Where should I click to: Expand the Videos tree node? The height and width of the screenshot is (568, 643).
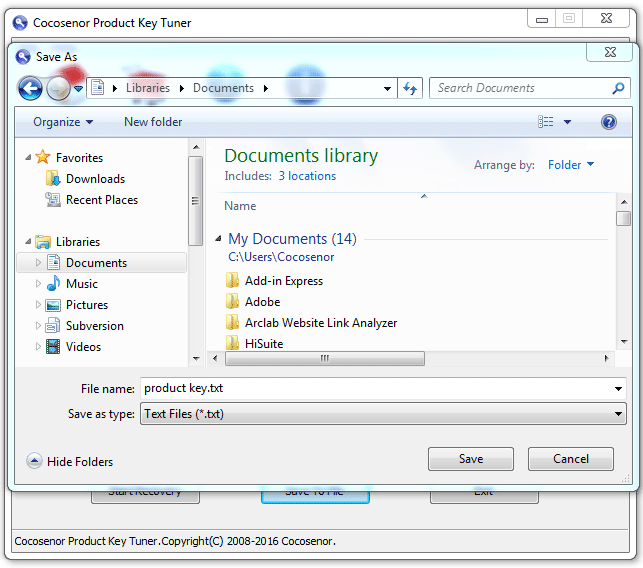38,347
